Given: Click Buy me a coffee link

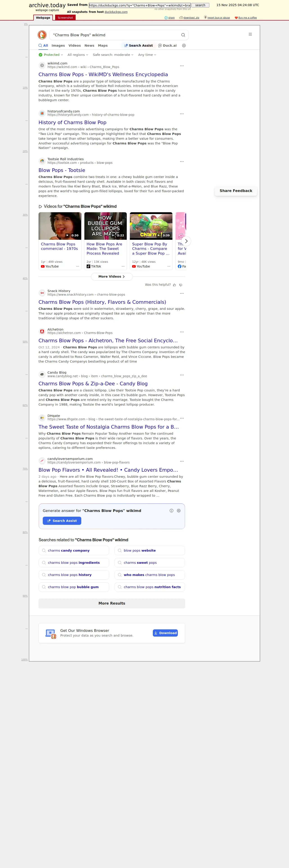Looking at the screenshot, I should 246,18.
